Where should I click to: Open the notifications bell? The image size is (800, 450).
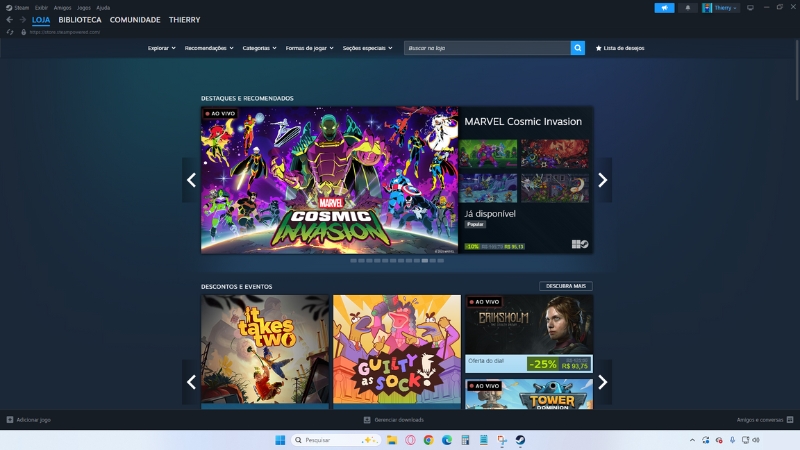coord(688,8)
